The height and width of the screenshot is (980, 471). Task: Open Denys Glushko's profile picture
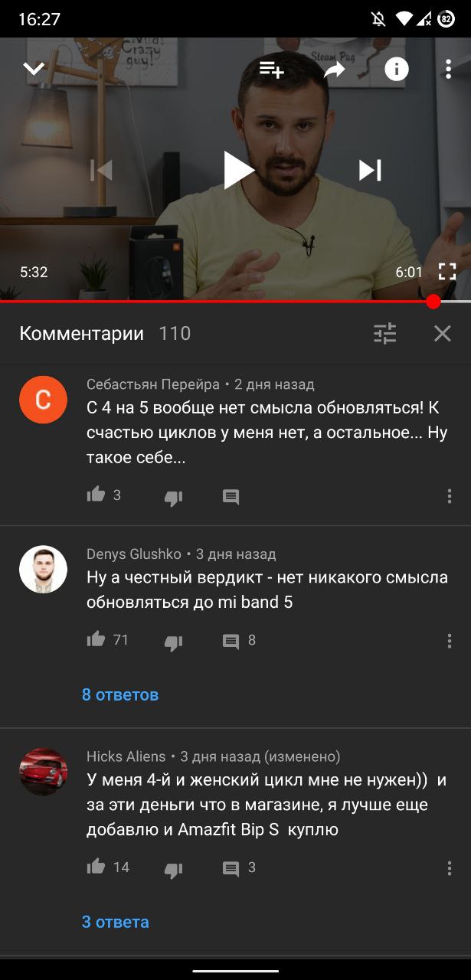43,569
